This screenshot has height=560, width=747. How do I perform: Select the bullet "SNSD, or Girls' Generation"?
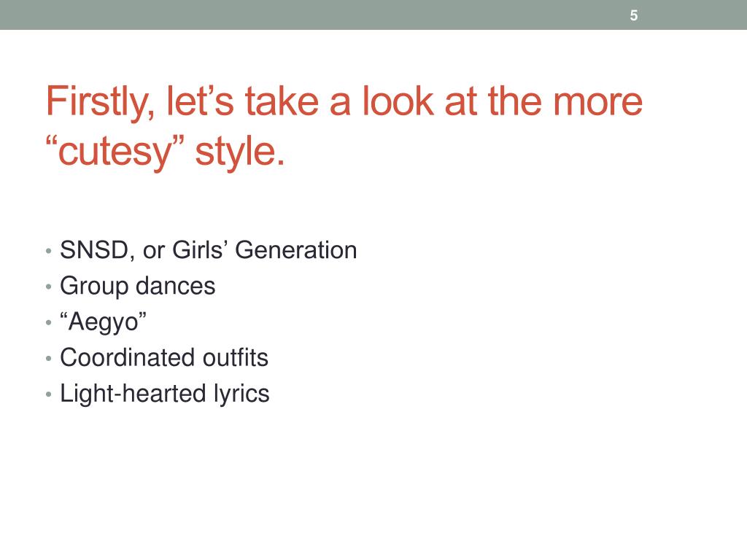coord(208,251)
